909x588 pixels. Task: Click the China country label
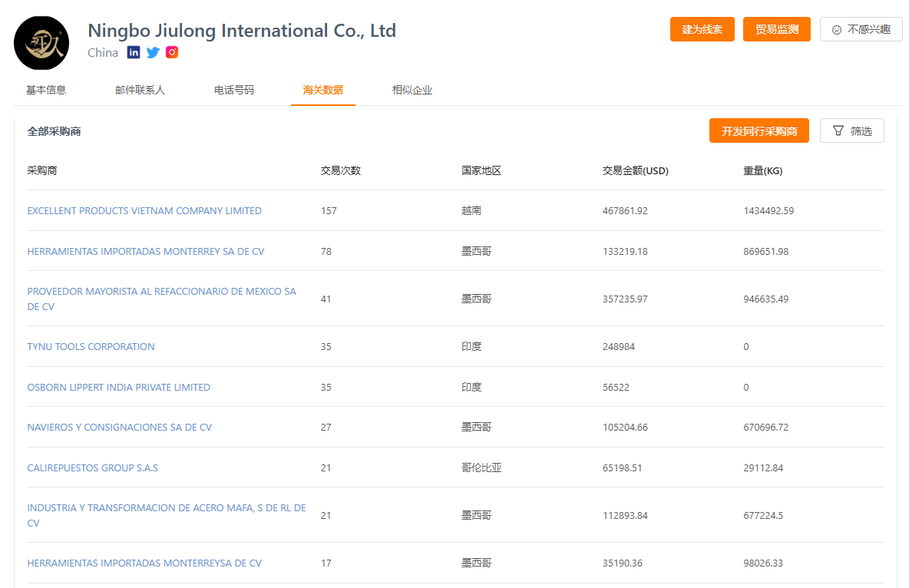point(103,53)
